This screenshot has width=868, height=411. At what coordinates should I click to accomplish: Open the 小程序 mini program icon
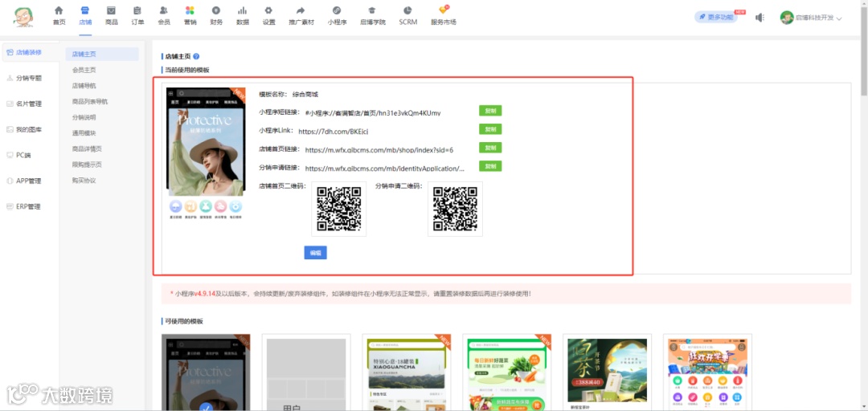(x=337, y=10)
